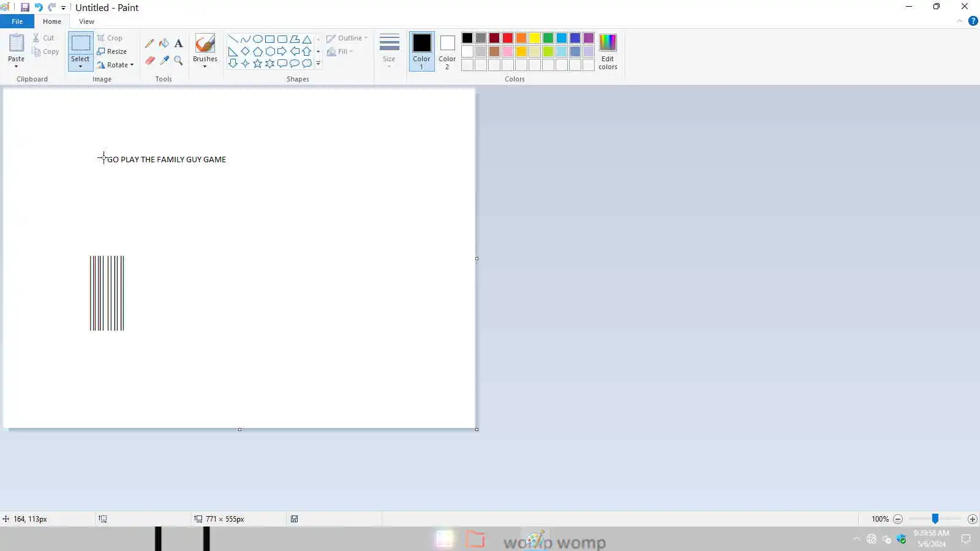Viewport: 980px width, 551px height.
Task: Pick the Down arrow shape
Action: pos(233,64)
